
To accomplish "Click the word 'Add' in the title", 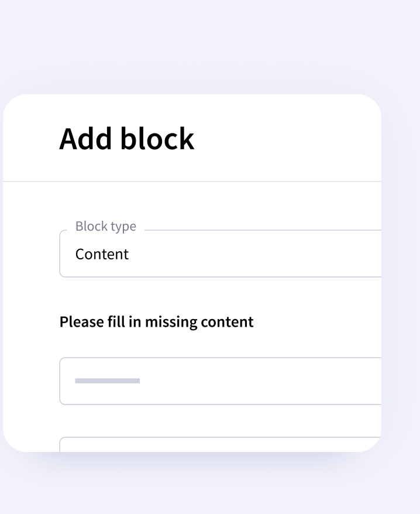I will tap(86, 139).
